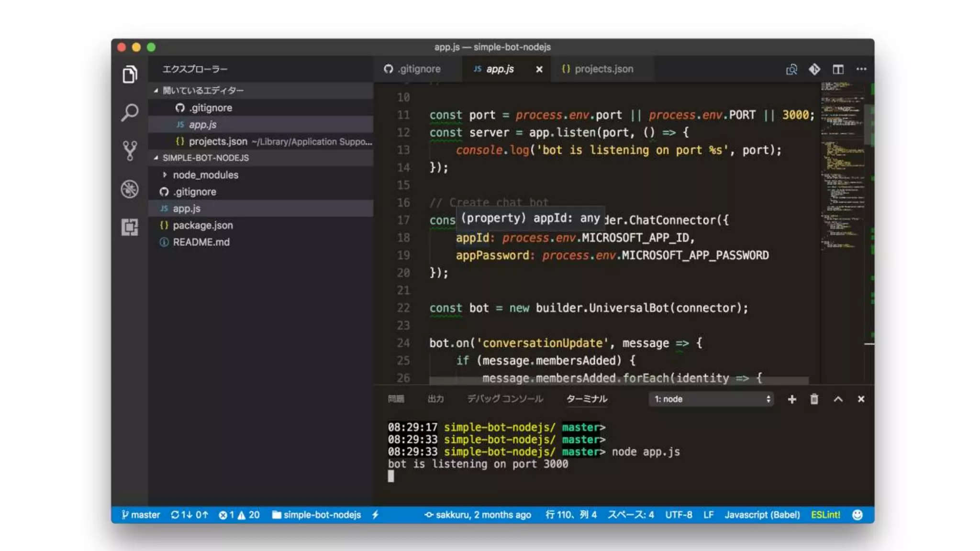Open the Source Control view icon

[130, 151]
